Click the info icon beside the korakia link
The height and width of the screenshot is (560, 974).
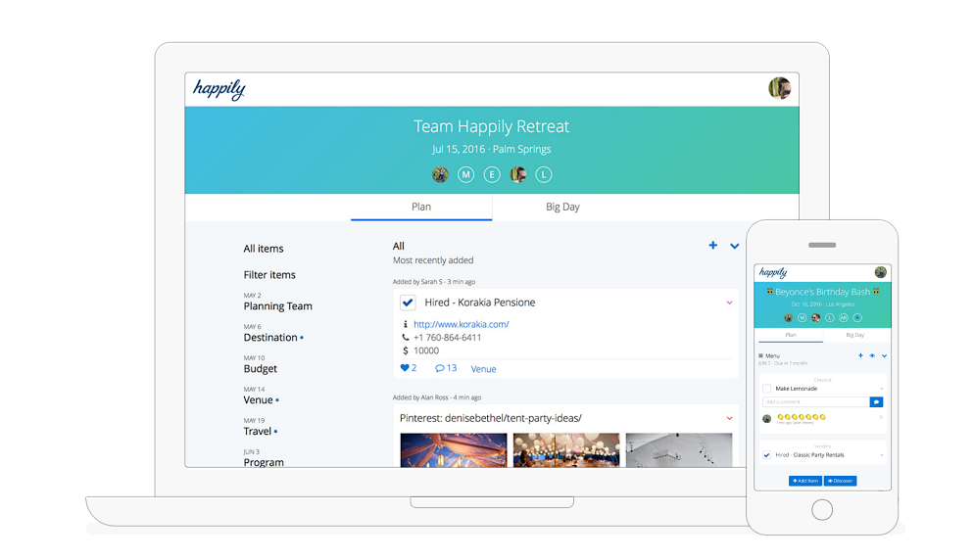coord(405,324)
